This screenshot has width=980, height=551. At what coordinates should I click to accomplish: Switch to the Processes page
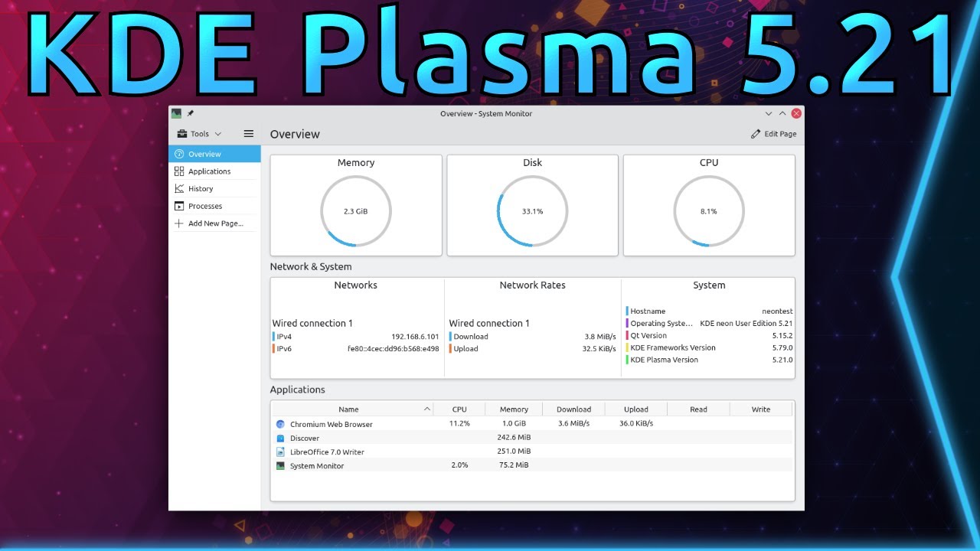[214, 206]
